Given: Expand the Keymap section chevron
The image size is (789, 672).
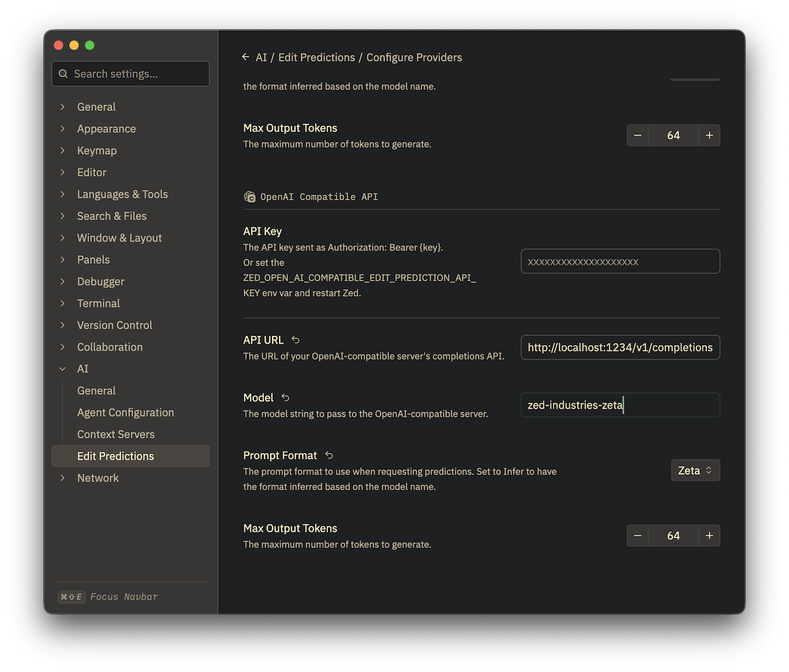Looking at the screenshot, I should [62, 150].
